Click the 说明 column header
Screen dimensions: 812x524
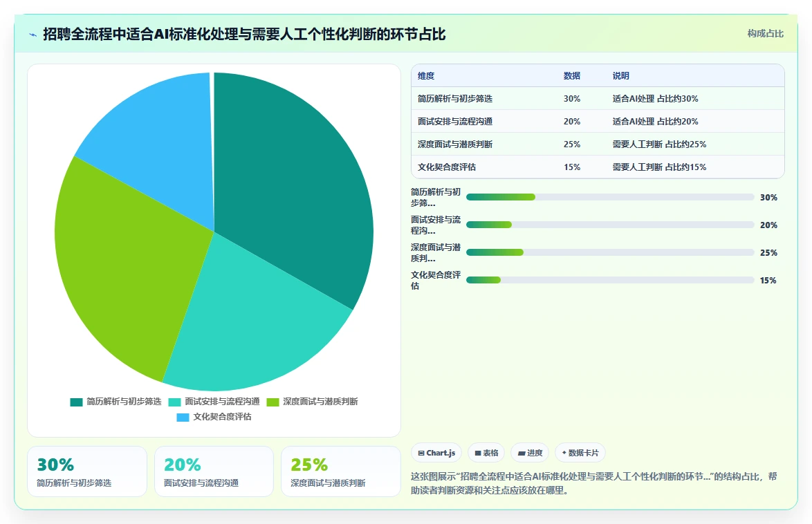[x=620, y=76]
